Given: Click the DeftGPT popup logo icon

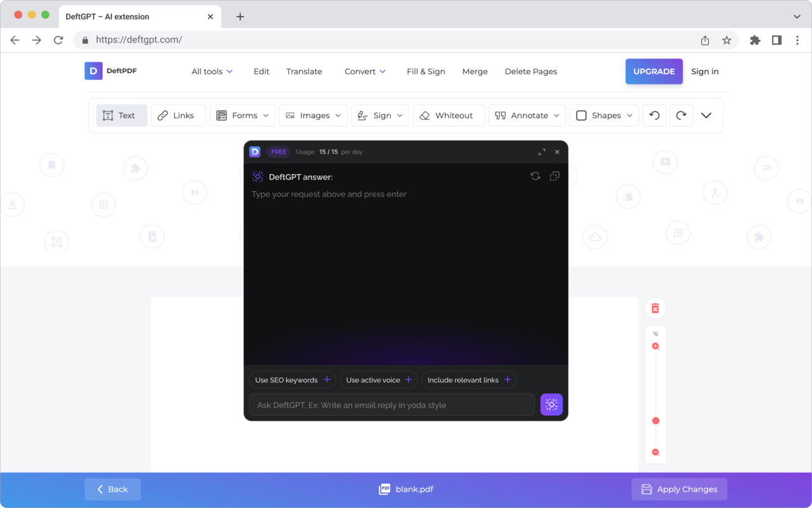Looking at the screenshot, I should (x=254, y=152).
